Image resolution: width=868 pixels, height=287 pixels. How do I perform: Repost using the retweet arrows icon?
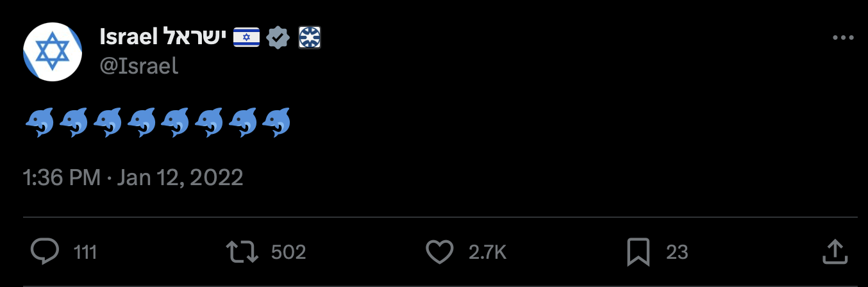(244, 252)
